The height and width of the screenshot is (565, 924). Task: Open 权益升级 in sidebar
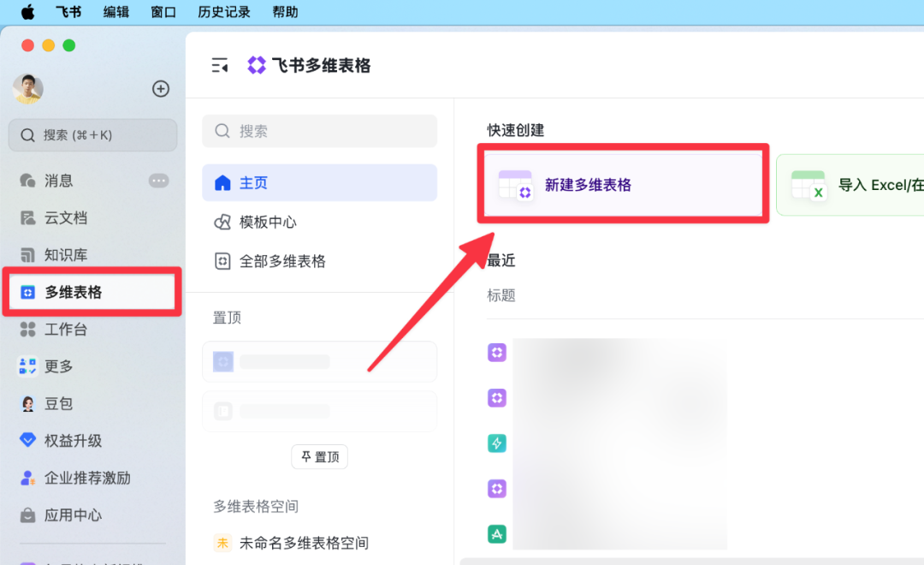pyautogui.click(x=73, y=441)
